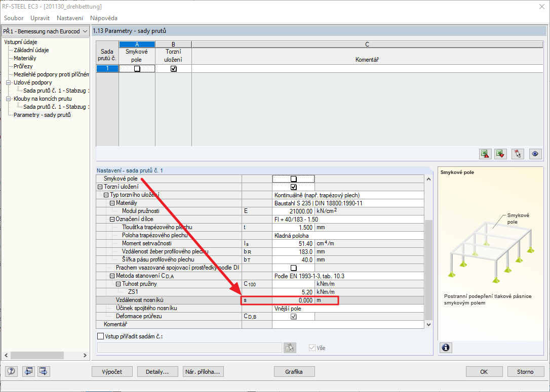Collapse the Materiály settings group
550x392 pixels.
pos(112,203)
